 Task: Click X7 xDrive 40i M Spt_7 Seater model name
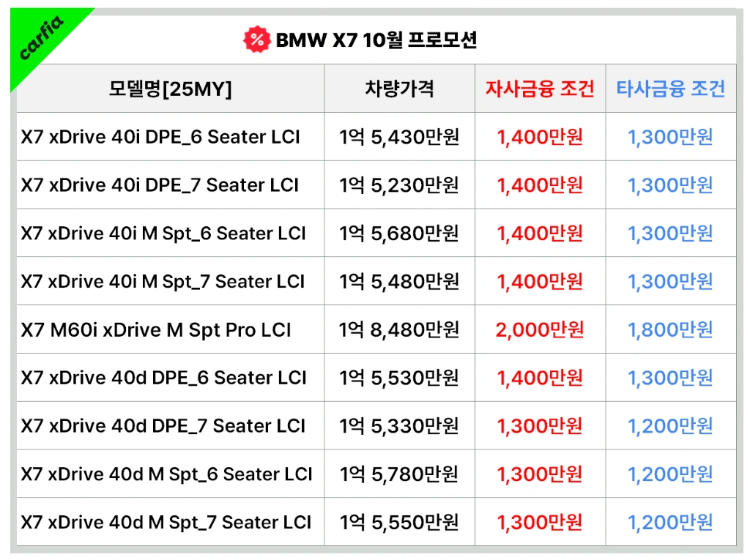click(x=163, y=282)
